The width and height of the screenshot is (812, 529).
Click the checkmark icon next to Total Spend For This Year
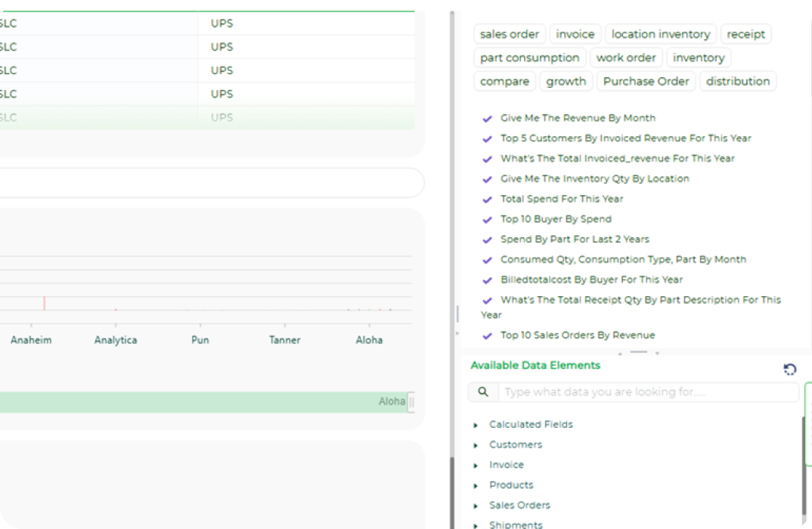487,200
